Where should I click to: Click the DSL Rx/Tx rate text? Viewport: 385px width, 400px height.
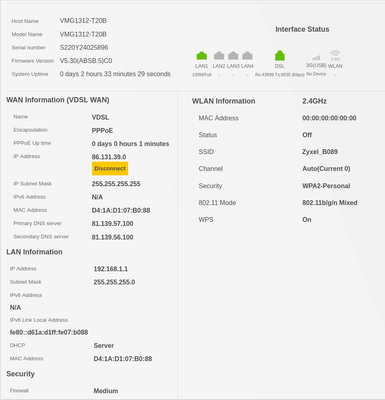coord(280,75)
